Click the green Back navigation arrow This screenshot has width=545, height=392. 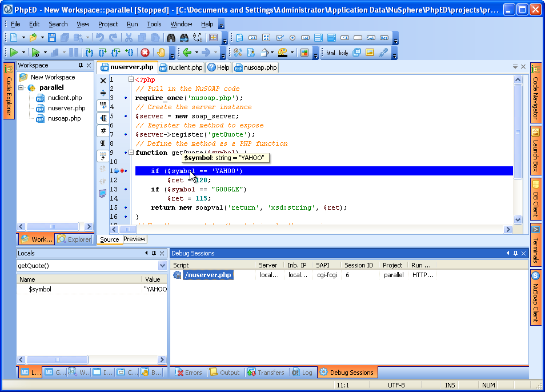point(186,53)
